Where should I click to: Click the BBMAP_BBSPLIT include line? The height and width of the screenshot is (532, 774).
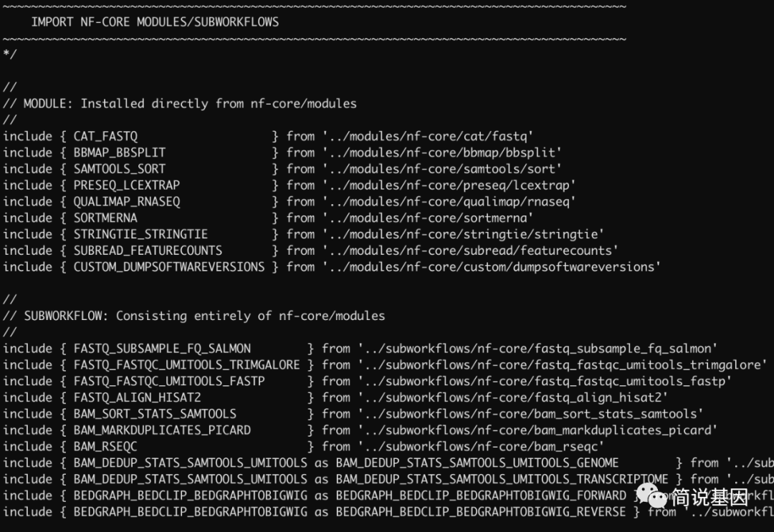tap(282, 153)
